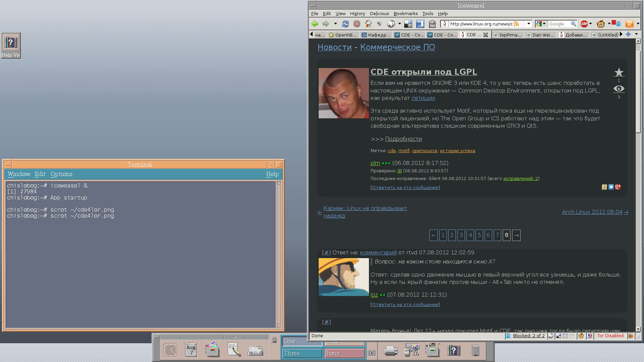Click the Adblock Plus ABP icon
The height and width of the screenshot is (362, 644).
(584, 24)
